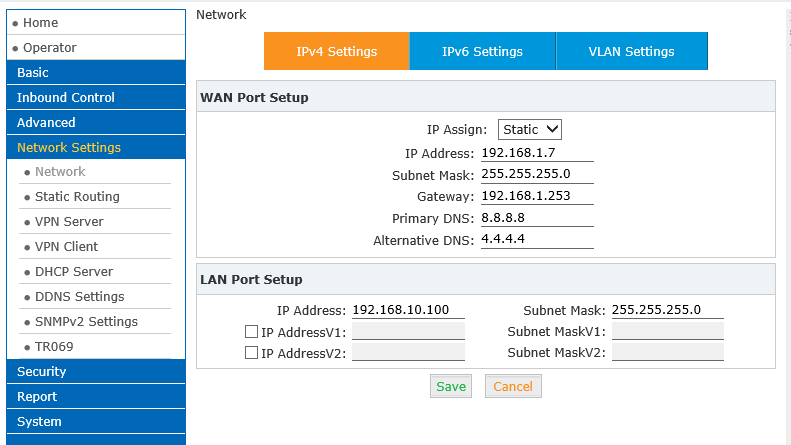Save the network settings
The image size is (791, 445).
pos(451,386)
